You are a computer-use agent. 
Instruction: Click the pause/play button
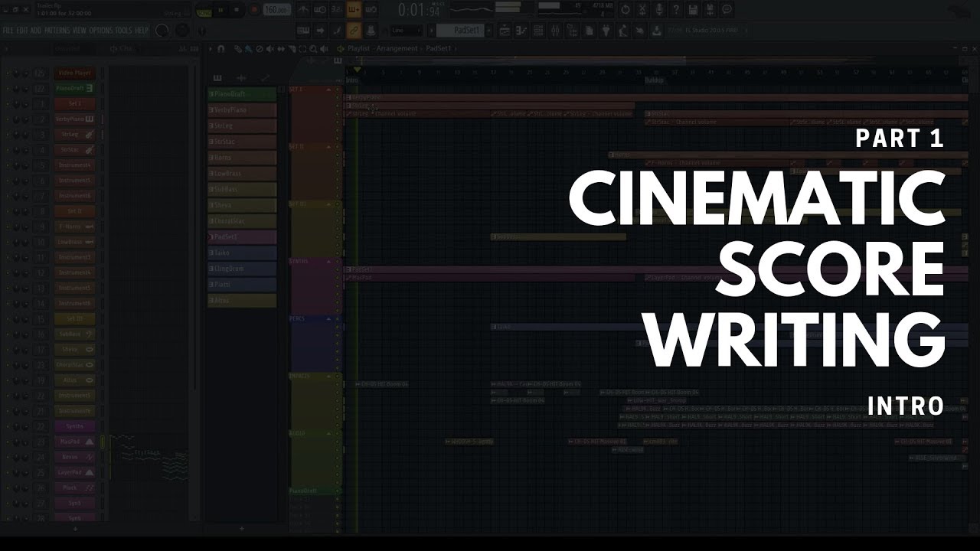220,10
